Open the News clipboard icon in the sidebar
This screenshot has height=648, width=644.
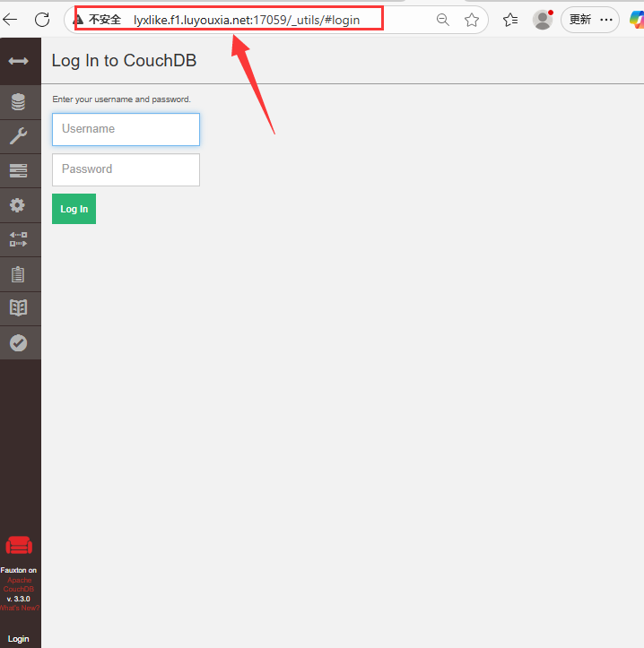[18, 274]
